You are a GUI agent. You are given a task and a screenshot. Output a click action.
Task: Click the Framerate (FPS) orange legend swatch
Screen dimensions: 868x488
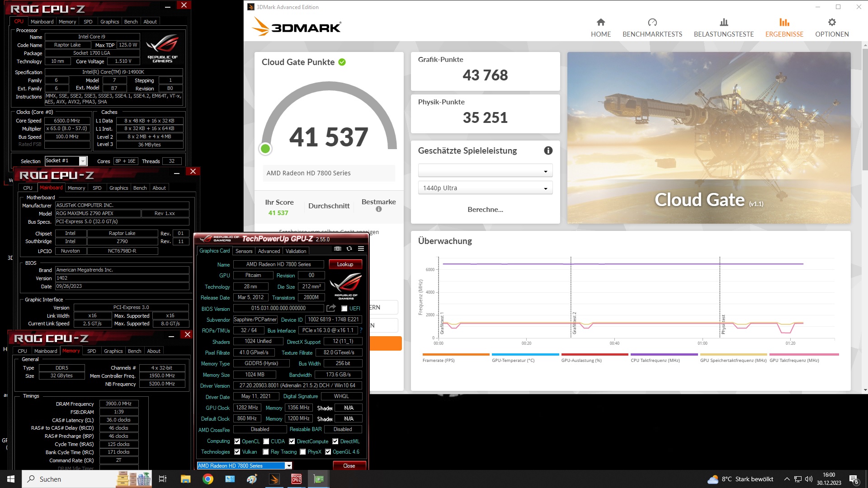coord(456,355)
